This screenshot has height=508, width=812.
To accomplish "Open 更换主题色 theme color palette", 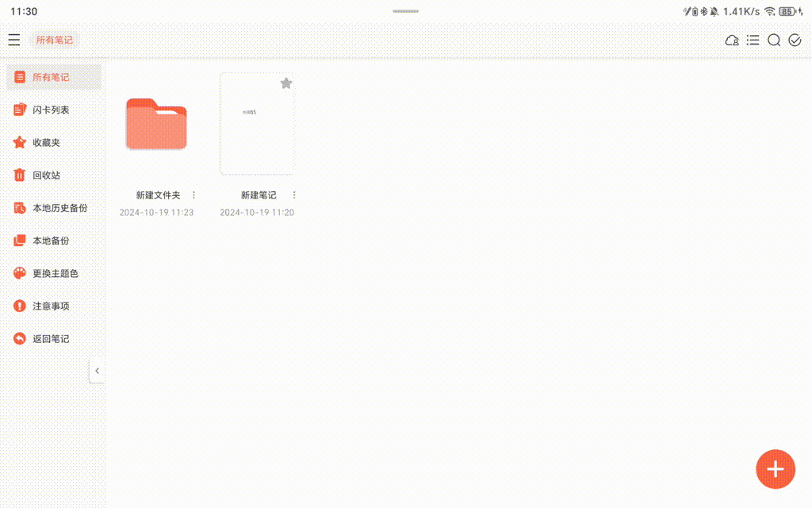I will [x=54, y=273].
